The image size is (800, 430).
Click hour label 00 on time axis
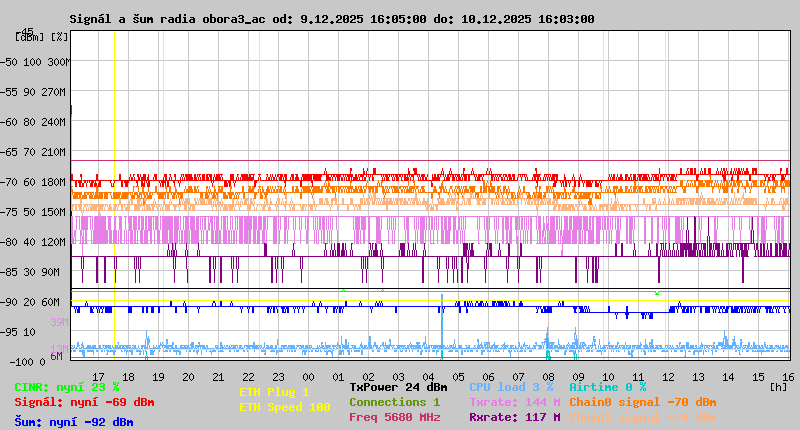pyautogui.click(x=308, y=377)
